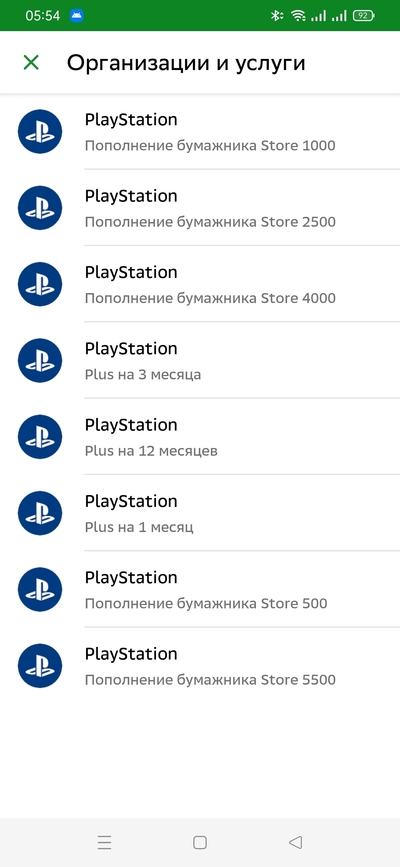Tap PlayStation logo beside Plus на 1 месяц
This screenshot has width=400, height=867.
click(x=40, y=513)
